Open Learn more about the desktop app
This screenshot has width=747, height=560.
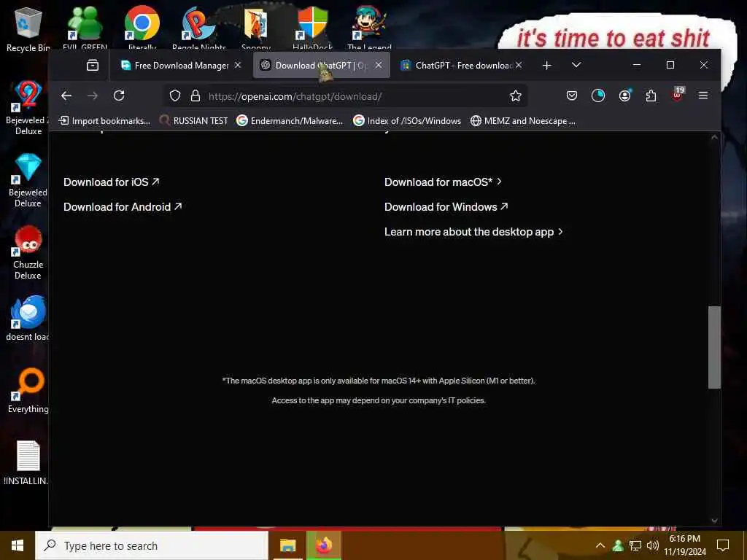(473, 232)
